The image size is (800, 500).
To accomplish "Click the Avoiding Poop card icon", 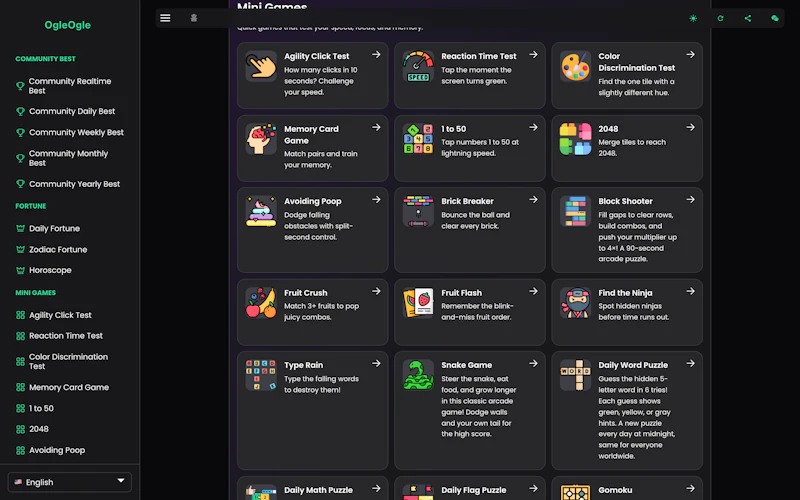I will (x=261, y=211).
